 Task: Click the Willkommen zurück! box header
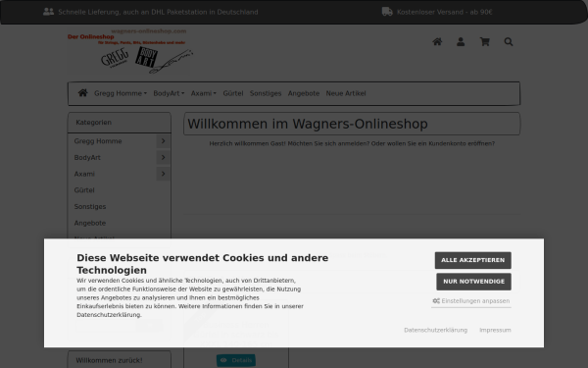[x=120, y=360]
